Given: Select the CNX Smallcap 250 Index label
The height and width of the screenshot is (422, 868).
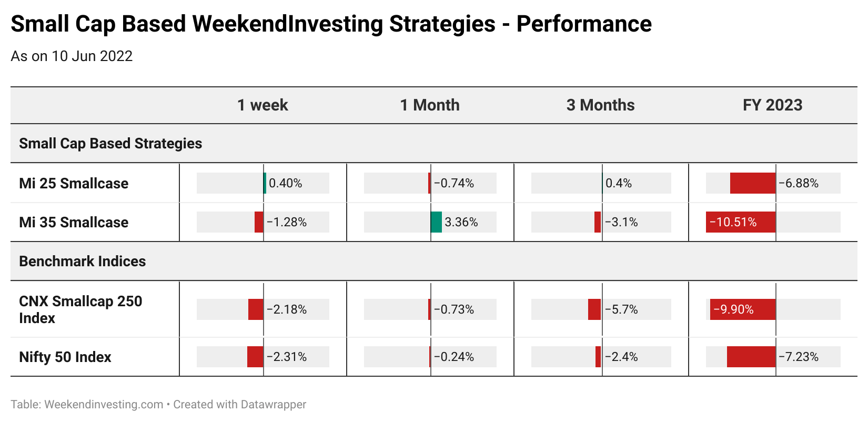Looking at the screenshot, I should click(80, 309).
